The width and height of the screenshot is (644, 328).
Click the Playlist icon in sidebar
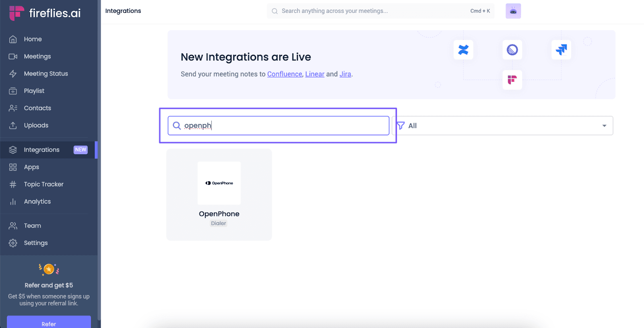tap(13, 91)
